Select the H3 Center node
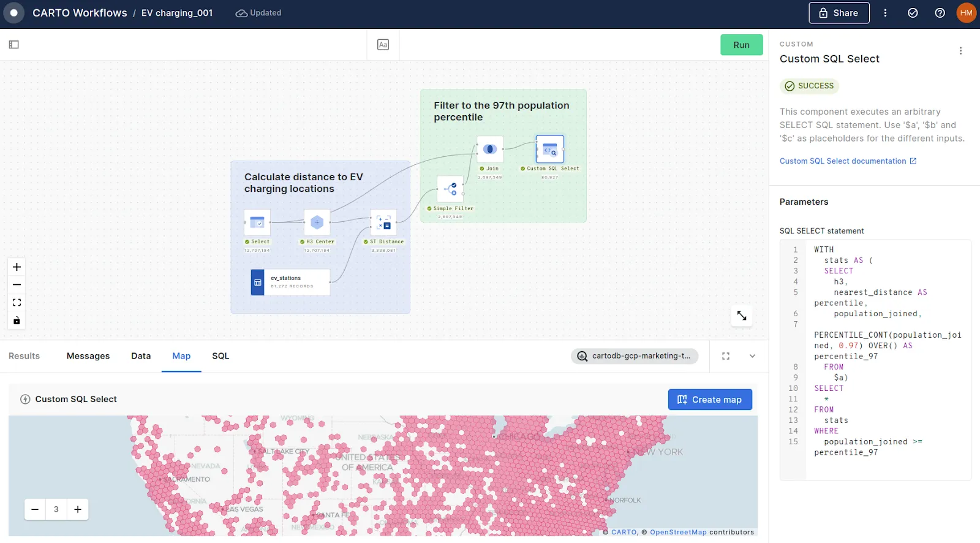 [x=317, y=222]
